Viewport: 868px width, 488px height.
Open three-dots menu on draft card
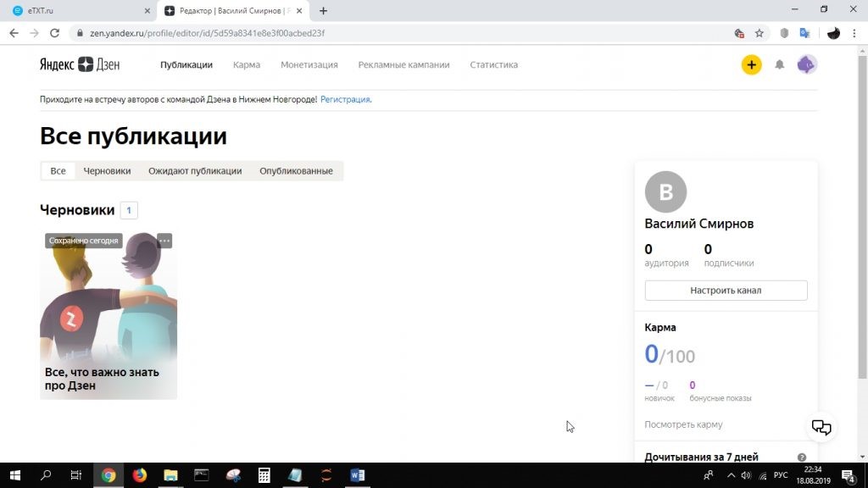tap(164, 241)
